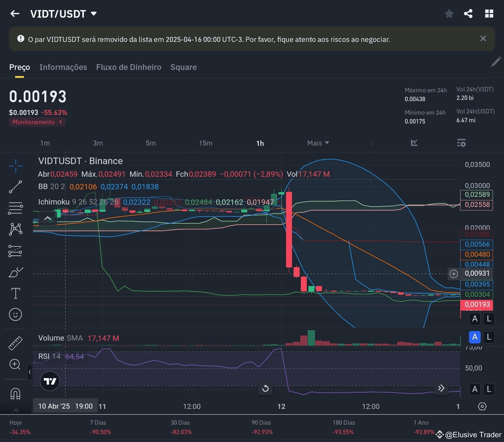Toggle A scale on RSI pane

pyautogui.click(x=475, y=389)
